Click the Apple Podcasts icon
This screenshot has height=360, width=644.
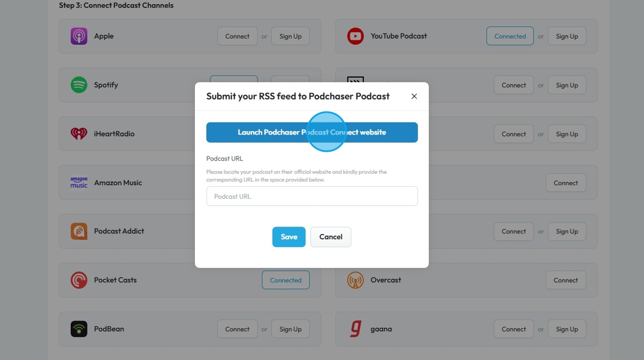[79, 36]
